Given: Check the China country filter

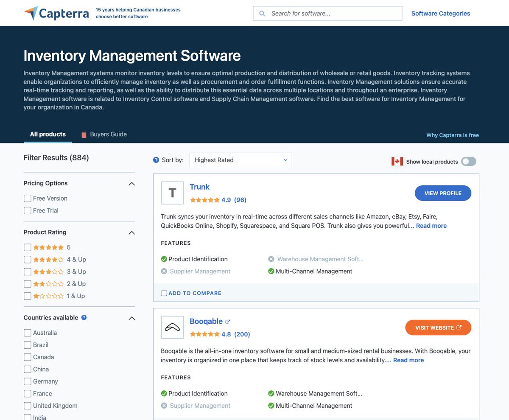Looking at the screenshot, I should [x=28, y=369].
